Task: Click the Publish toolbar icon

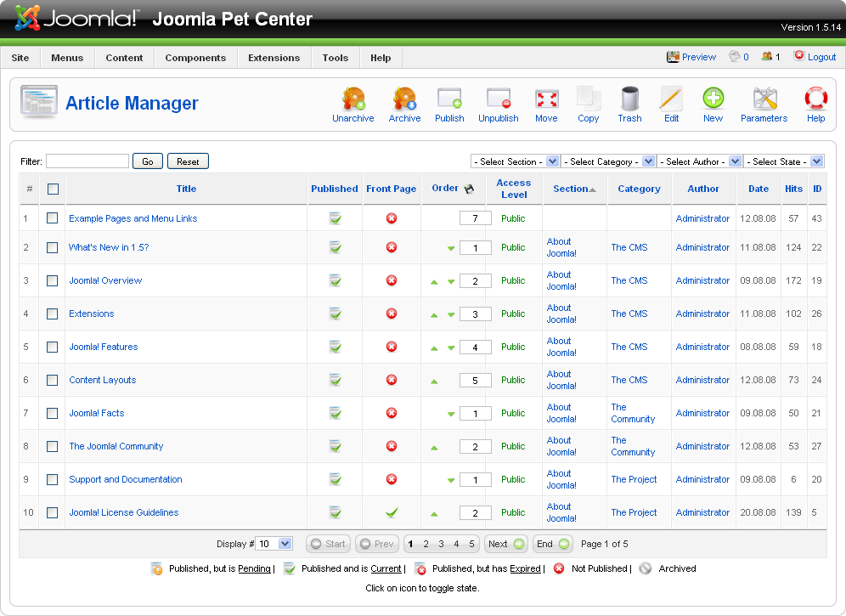Action: (x=449, y=99)
